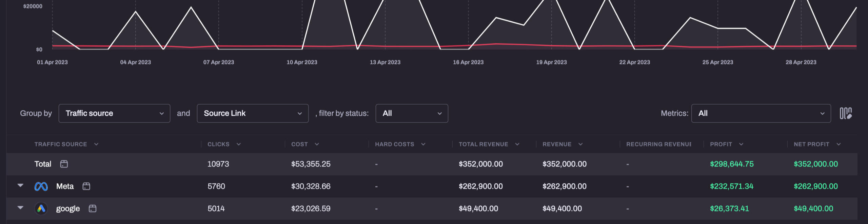
Task: Open the Source Link dropdown
Action: coord(253,113)
